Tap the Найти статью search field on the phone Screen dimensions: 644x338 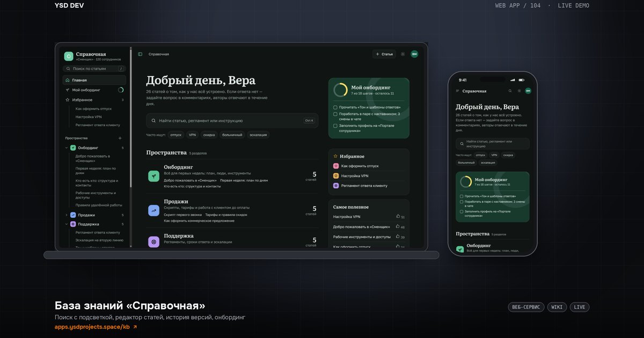tap(493, 144)
